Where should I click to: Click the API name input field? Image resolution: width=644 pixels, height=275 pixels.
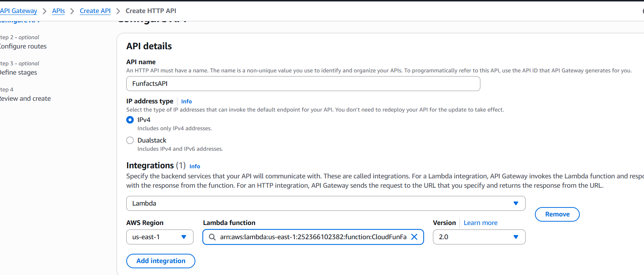click(x=303, y=84)
